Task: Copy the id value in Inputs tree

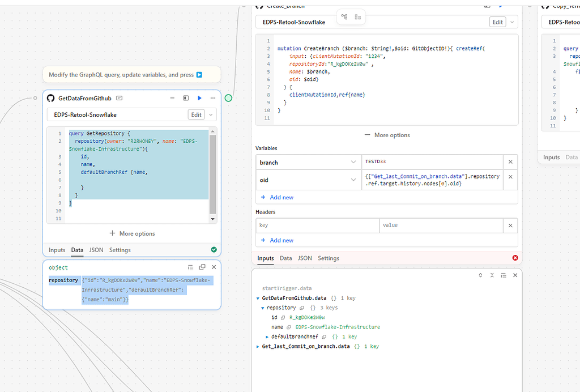Action: click(x=283, y=317)
